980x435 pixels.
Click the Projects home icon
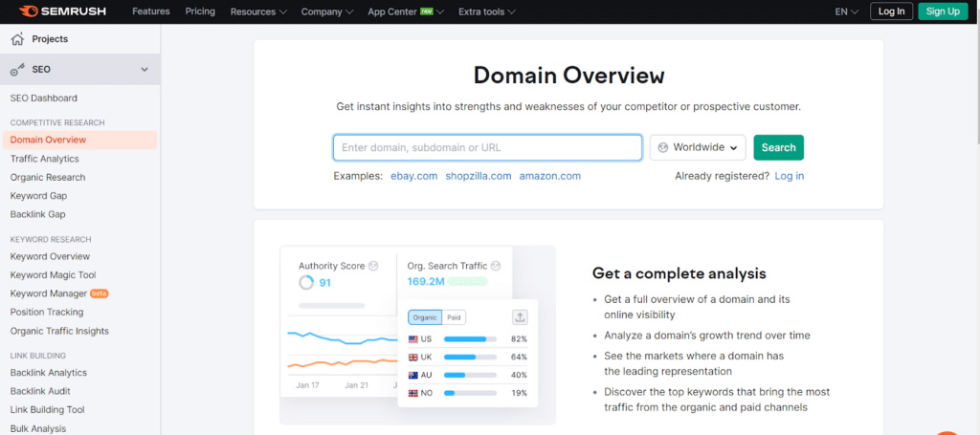(x=17, y=39)
